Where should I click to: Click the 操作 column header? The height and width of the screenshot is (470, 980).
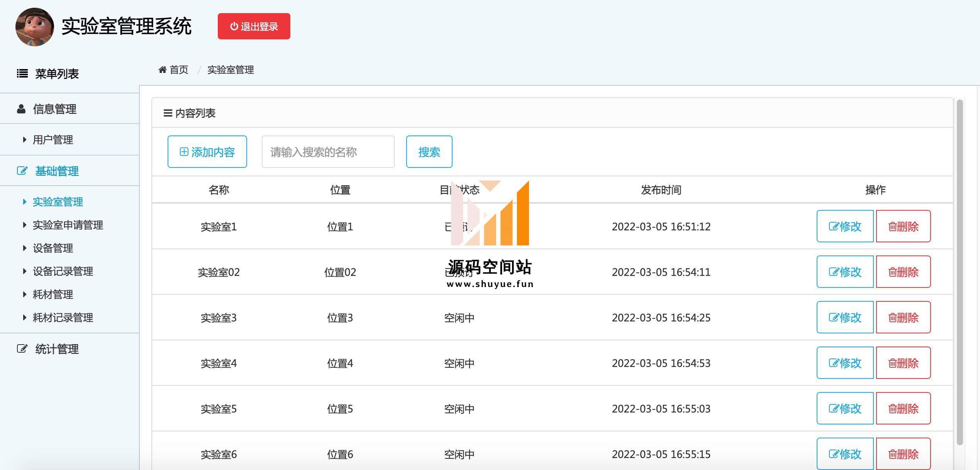point(875,190)
